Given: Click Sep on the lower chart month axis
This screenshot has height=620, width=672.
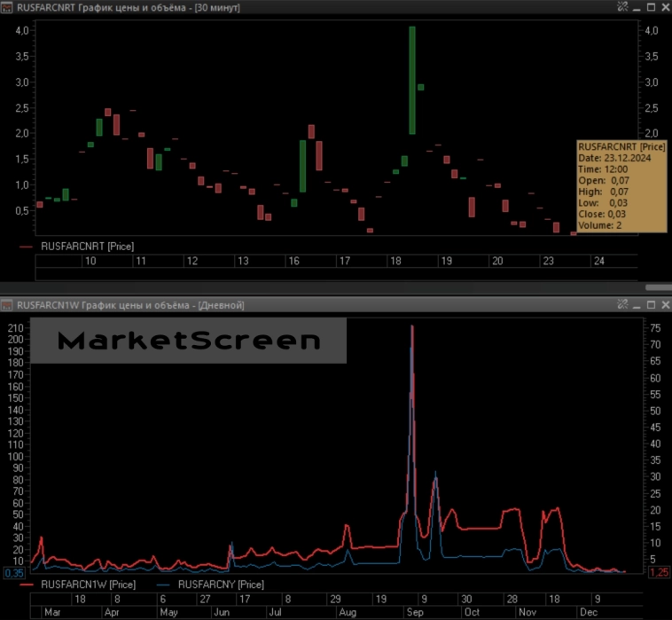Looking at the screenshot, I should [x=413, y=612].
